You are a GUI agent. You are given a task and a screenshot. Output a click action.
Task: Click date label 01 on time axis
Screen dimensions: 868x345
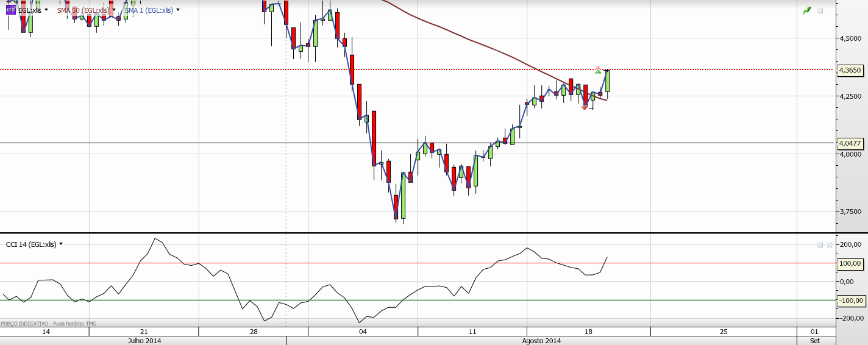pyautogui.click(x=815, y=332)
